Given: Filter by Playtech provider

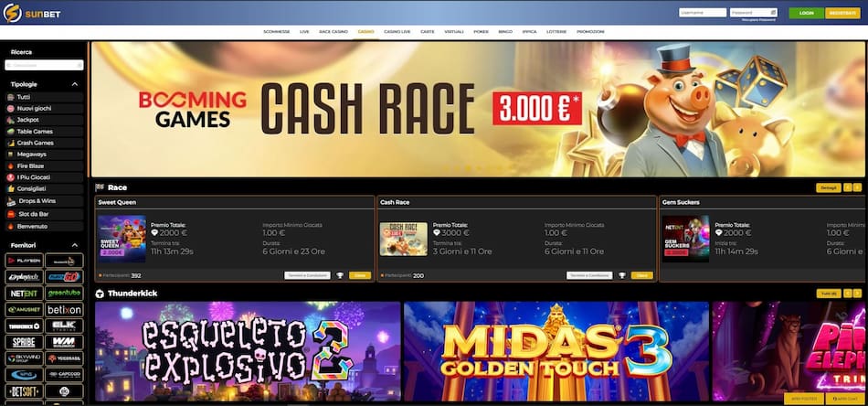Looking at the screenshot, I should [x=24, y=277].
